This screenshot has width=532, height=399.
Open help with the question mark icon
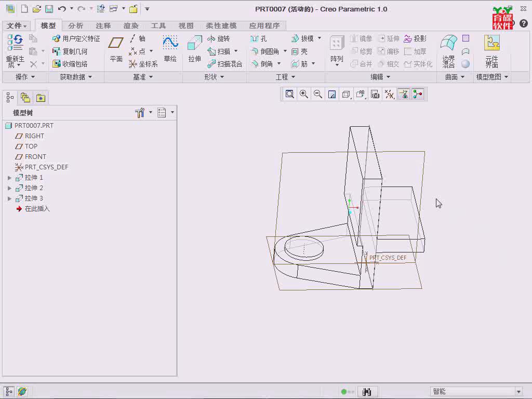point(524,23)
